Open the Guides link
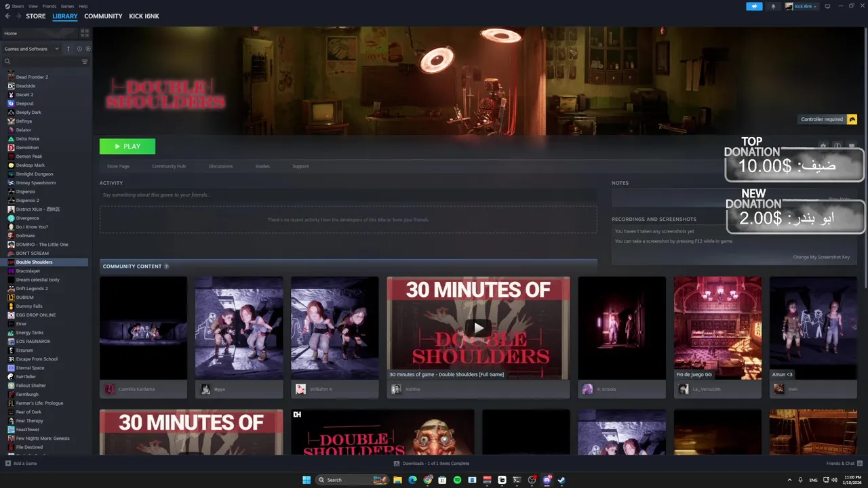The height and width of the screenshot is (488, 868). click(262, 166)
